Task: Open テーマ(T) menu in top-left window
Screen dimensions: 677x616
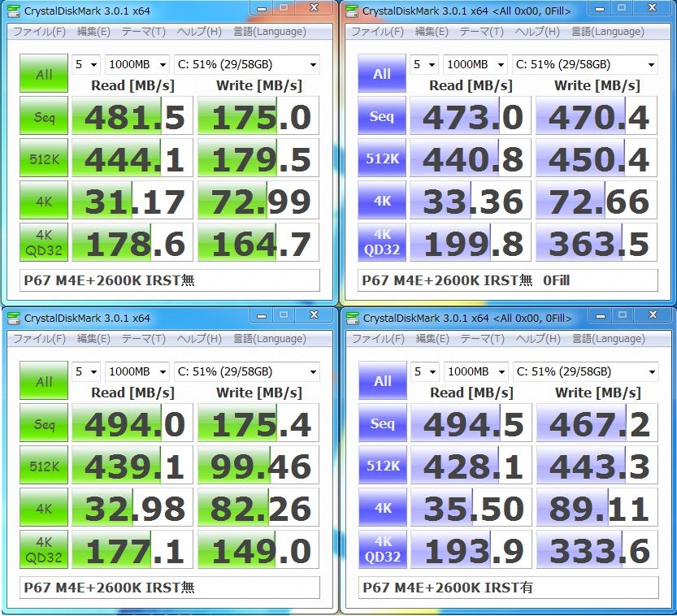Action: pos(144,32)
